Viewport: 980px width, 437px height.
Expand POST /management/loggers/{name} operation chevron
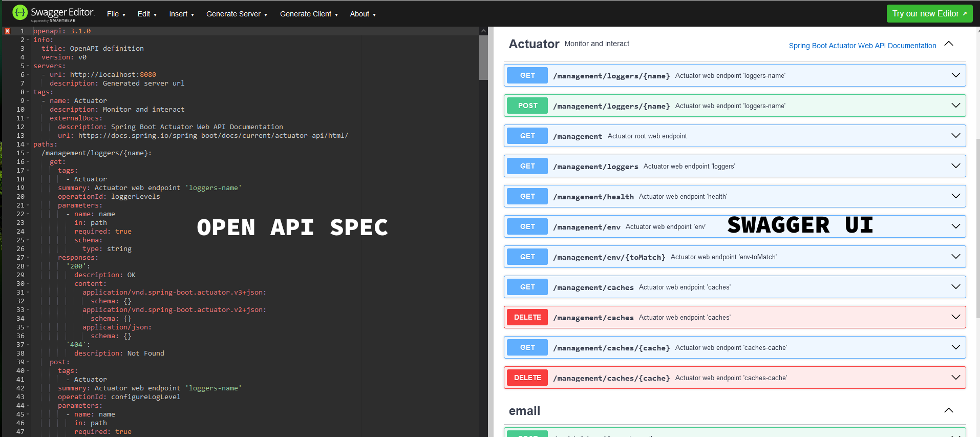(955, 106)
